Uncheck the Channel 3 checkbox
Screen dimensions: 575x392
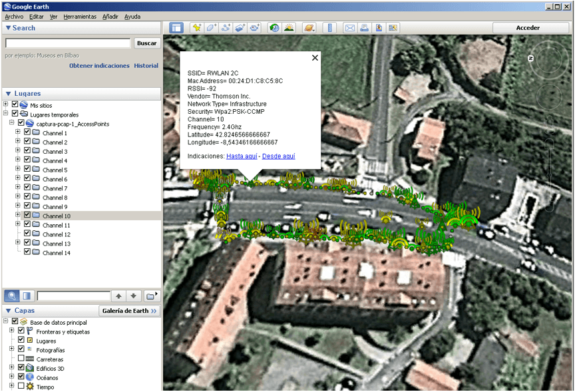pos(27,150)
